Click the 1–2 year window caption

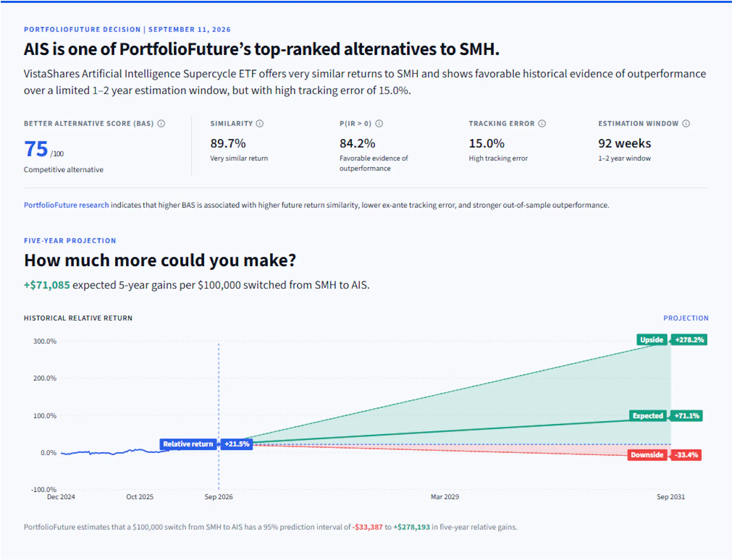[624, 158]
